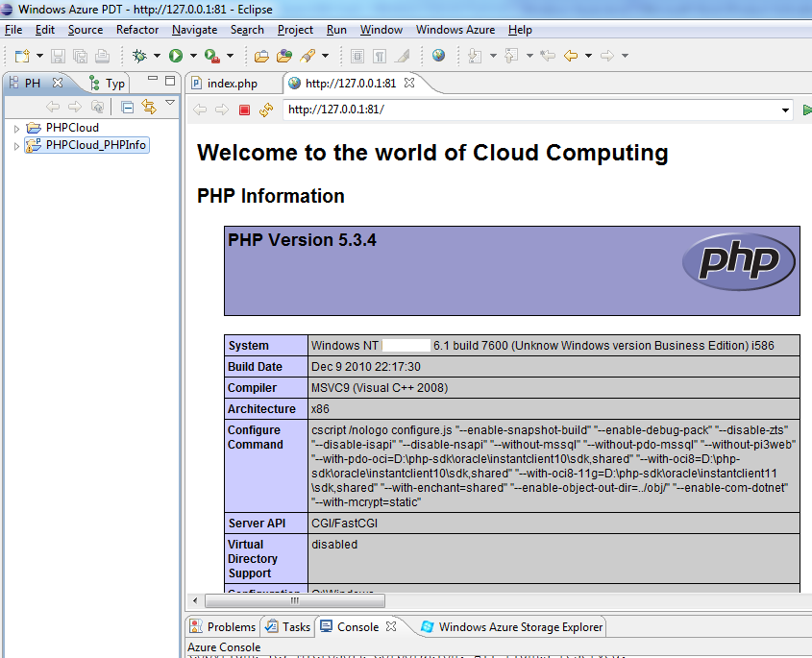Open the URL history dropdown
The height and width of the screenshot is (658, 812).
pos(786,110)
